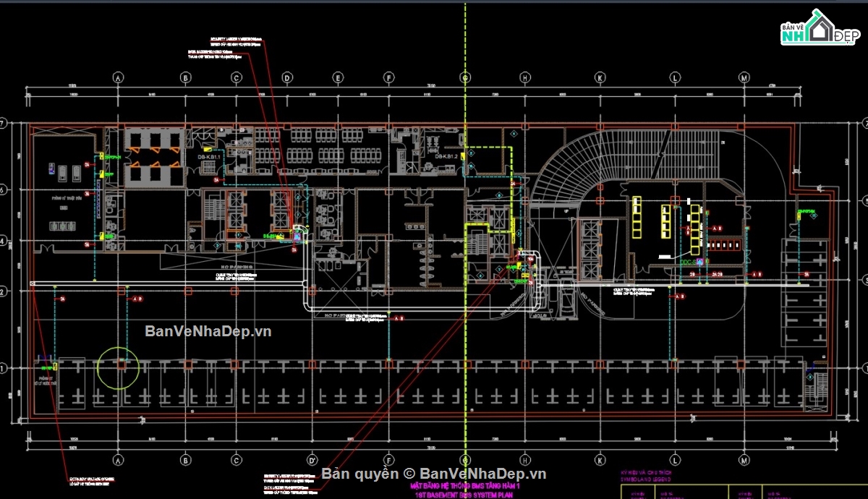
Task: Select the yellow circle around the column
Action: [119, 367]
